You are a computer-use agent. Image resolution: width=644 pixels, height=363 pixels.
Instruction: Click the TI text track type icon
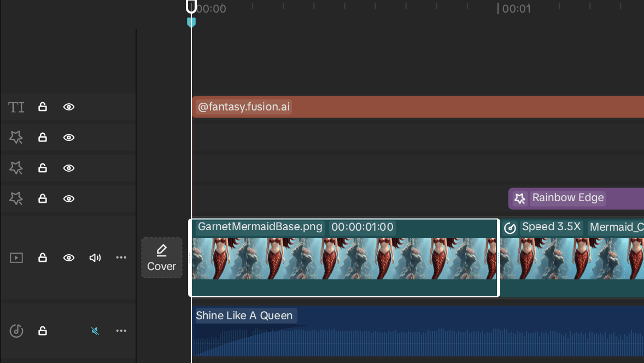click(x=16, y=107)
